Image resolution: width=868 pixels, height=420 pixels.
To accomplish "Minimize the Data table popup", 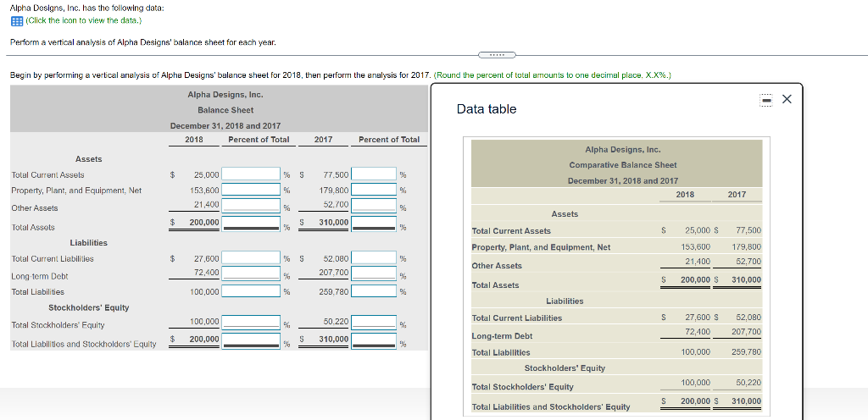I will [767, 99].
